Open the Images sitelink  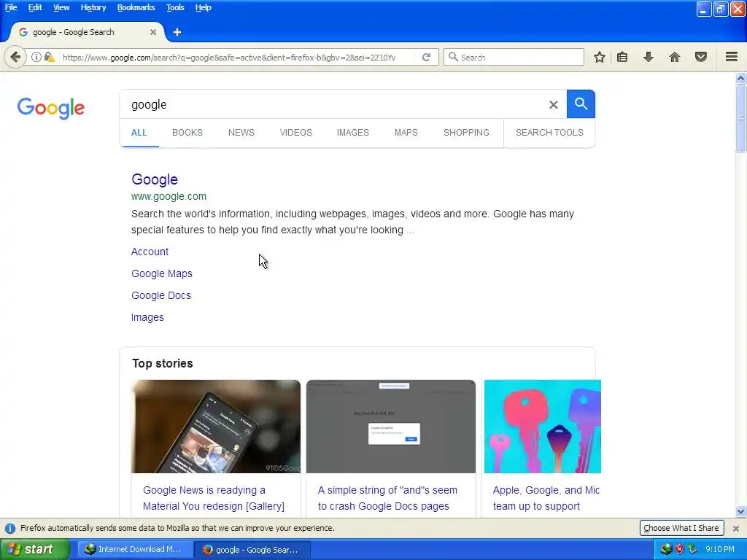tap(147, 318)
